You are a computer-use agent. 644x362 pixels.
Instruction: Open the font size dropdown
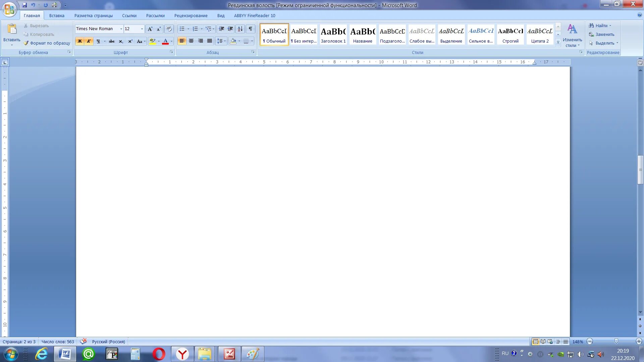[x=142, y=29]
